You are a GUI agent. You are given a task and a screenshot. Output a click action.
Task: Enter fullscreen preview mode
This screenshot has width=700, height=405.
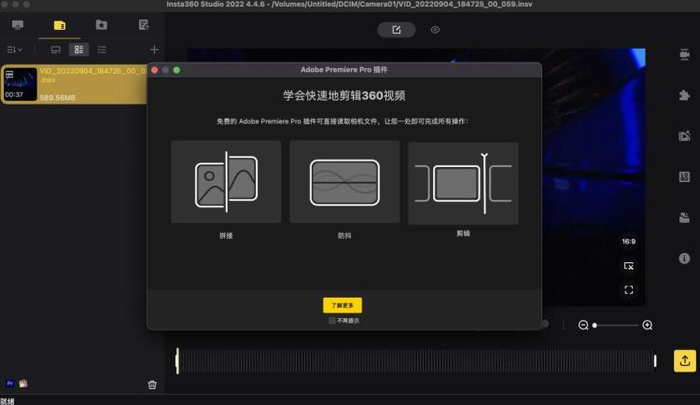(x=629, y=290)
